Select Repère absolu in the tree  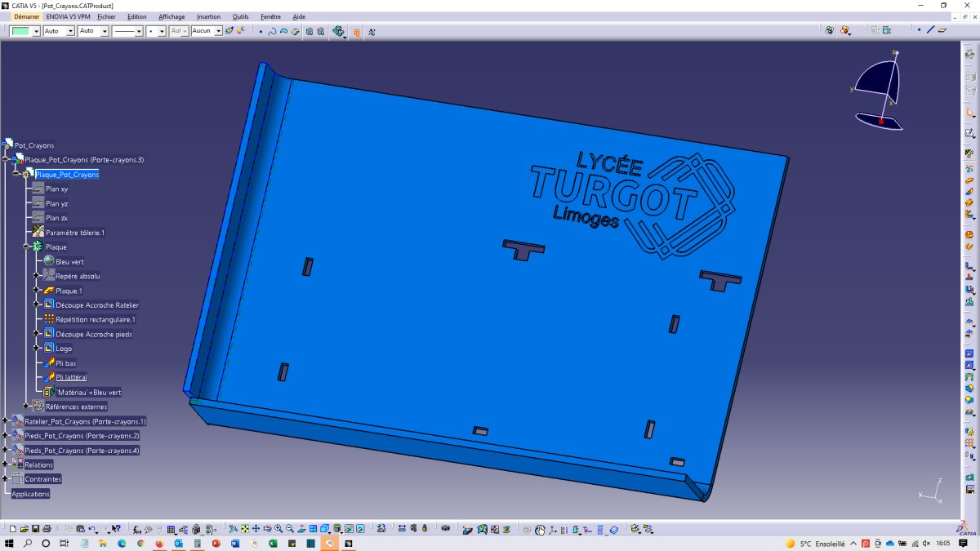point(78,276)
